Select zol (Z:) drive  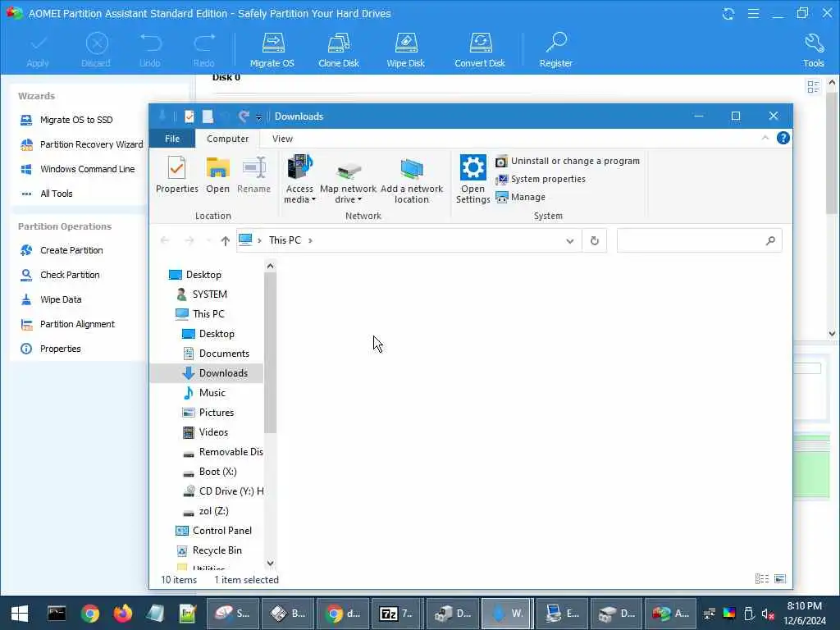point(206,511)
